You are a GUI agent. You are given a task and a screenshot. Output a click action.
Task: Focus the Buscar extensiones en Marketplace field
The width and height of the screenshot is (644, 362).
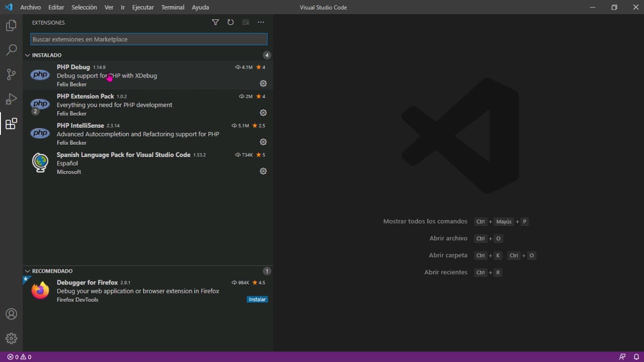(x=149, y=39)
